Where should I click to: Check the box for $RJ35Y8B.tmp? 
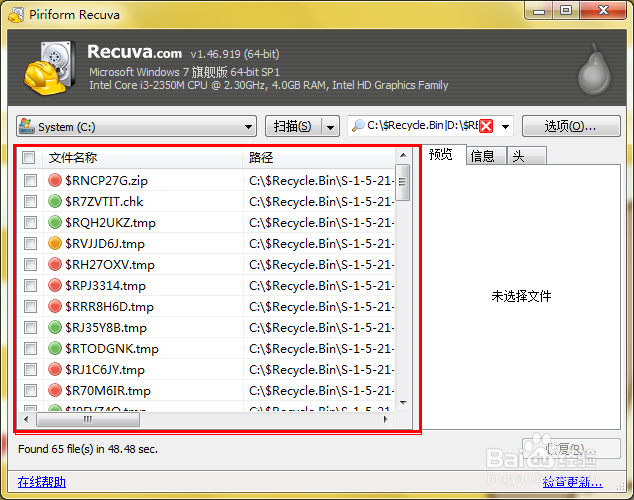30,327
